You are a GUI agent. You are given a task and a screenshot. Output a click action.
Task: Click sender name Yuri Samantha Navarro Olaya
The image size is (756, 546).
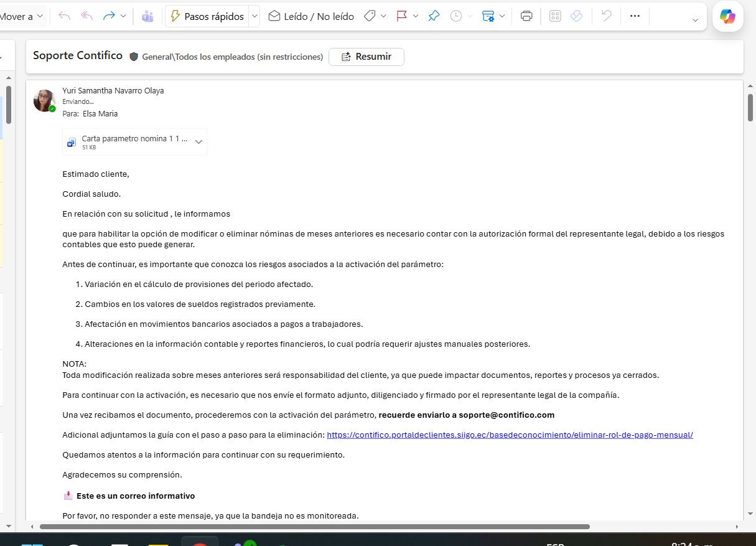[x=113, y=90]
